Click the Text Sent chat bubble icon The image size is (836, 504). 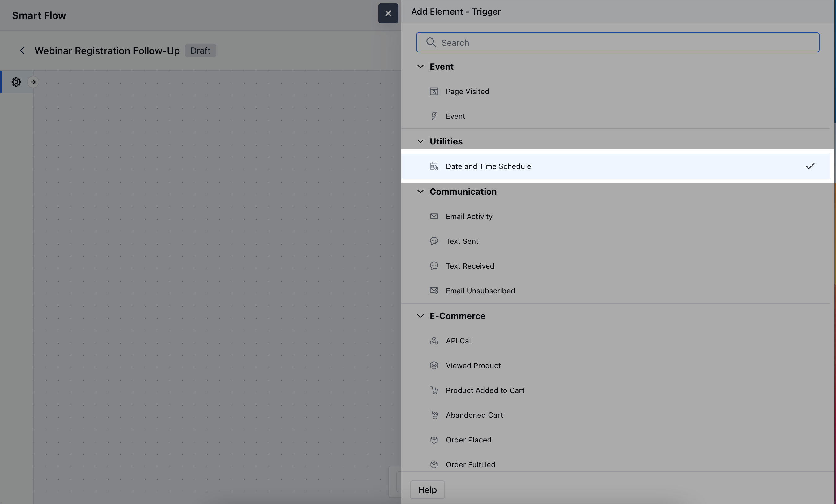434,241
